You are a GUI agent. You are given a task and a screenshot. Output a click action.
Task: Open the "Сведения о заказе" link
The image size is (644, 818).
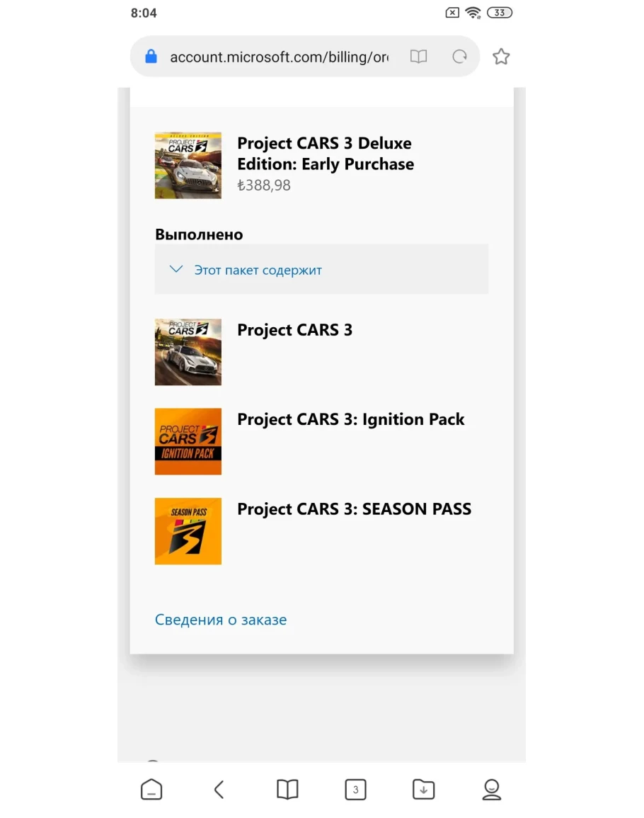[221, 620]
